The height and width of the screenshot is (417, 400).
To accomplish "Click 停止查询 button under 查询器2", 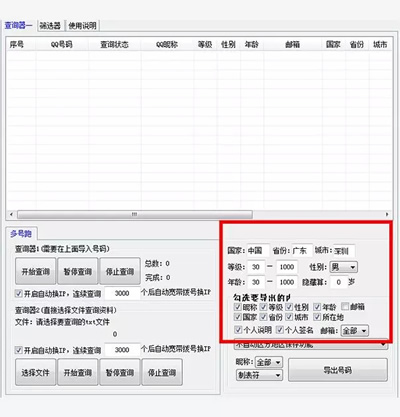I will pyautogui.click(x=162, y=372).
